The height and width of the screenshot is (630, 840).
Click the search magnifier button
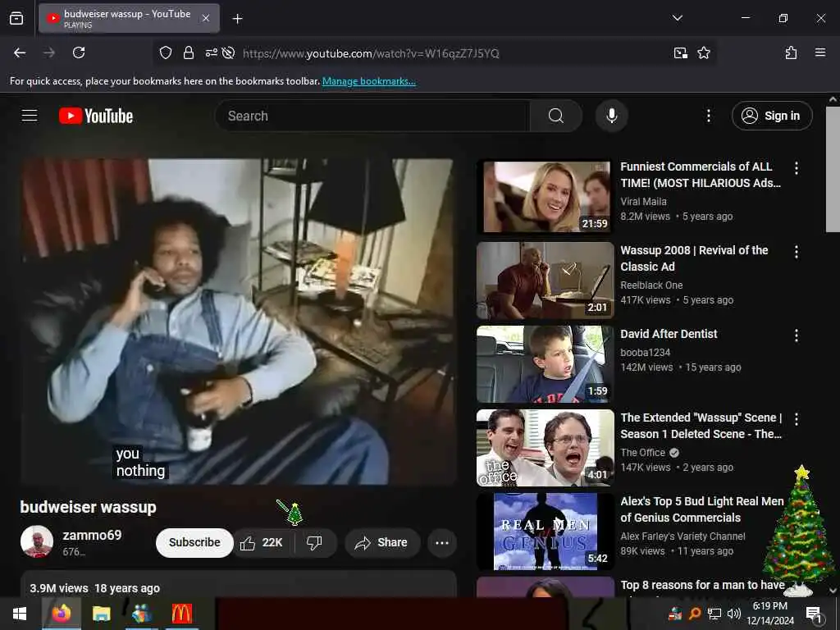[x=555, y=116]
